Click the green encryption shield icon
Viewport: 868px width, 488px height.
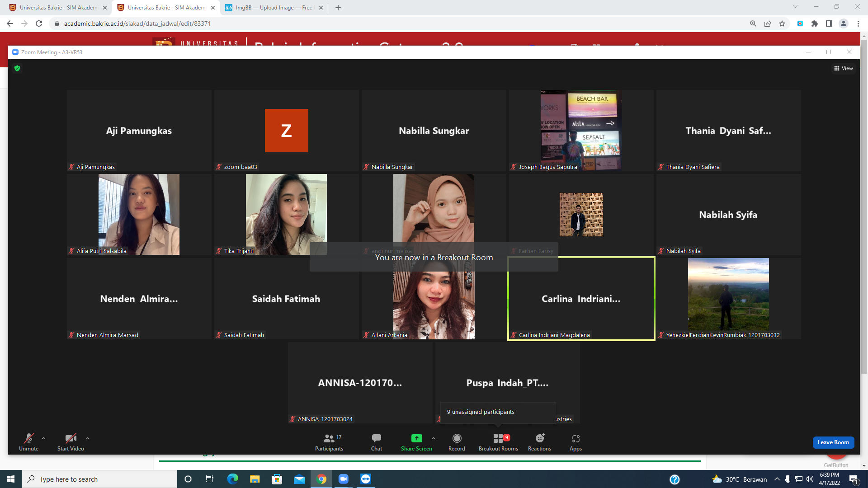pyautogui.click(x=17, y=68)
